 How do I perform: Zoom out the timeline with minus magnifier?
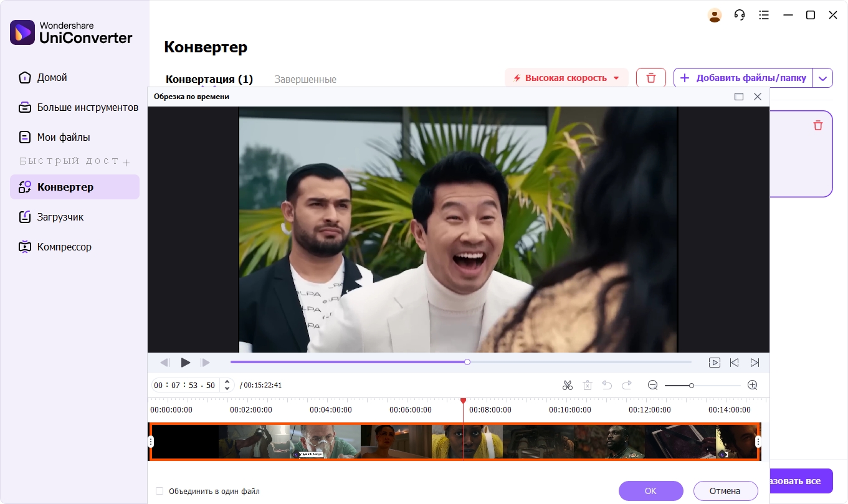652,385
